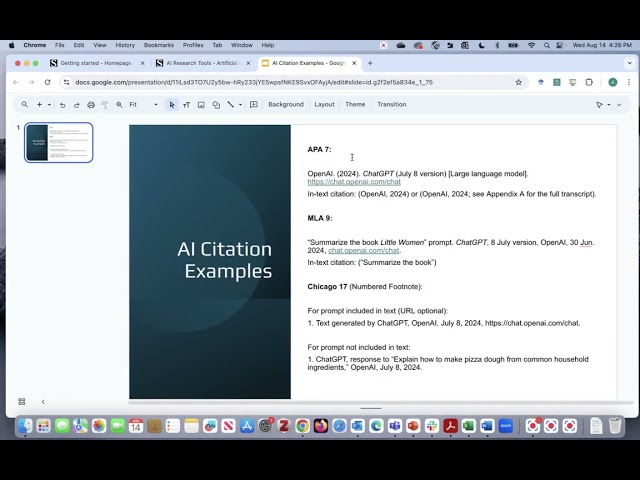Select slide 1 thumbnail in filmstrip
This screenshot has width=640, height=480.
click(x=59, y=142)
